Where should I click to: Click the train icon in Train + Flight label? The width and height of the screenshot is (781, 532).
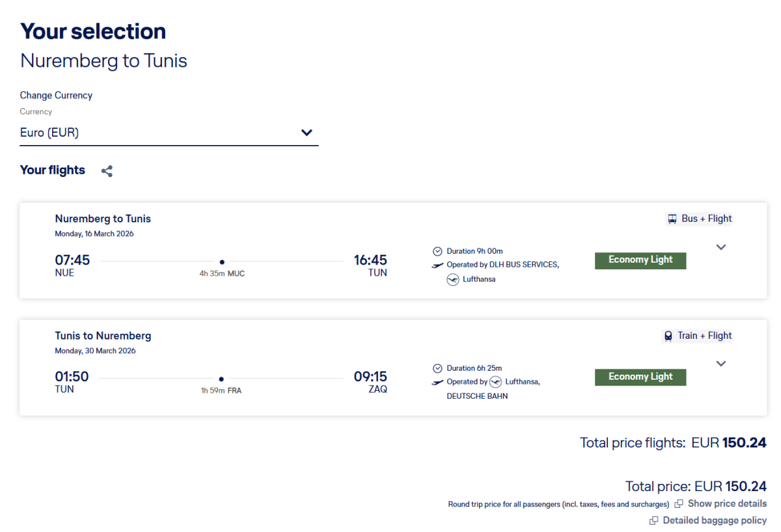(x=668, y=336)
